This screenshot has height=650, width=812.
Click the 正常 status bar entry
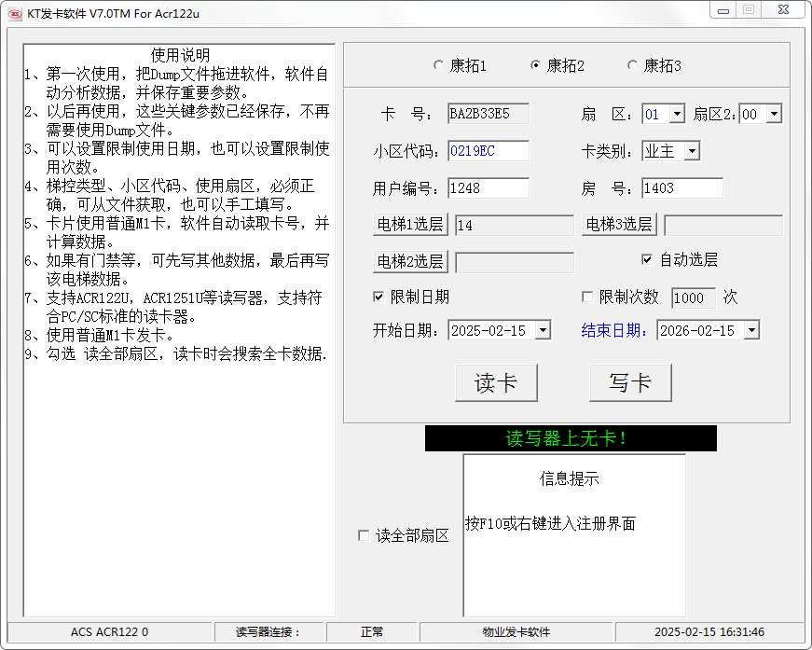[x=371, y=632]
